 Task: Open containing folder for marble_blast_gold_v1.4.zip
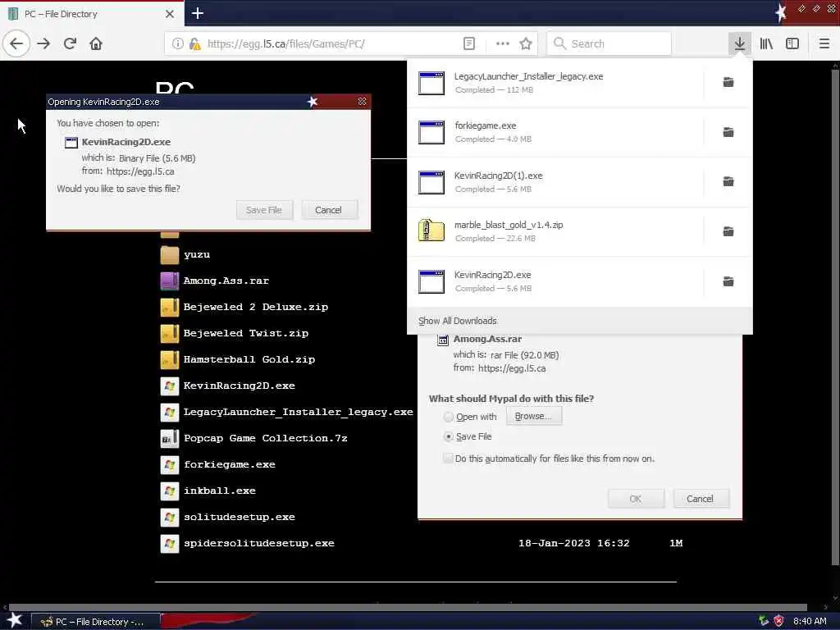[x=728, y=231]
